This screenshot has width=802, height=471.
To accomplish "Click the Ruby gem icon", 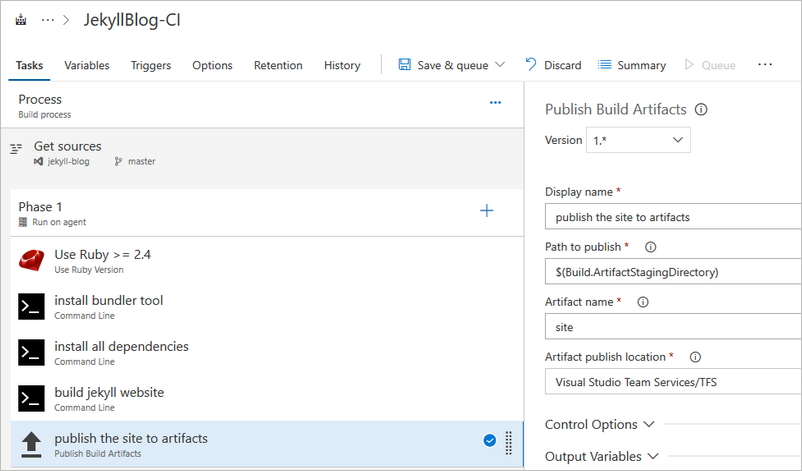I will pos(31,261).
